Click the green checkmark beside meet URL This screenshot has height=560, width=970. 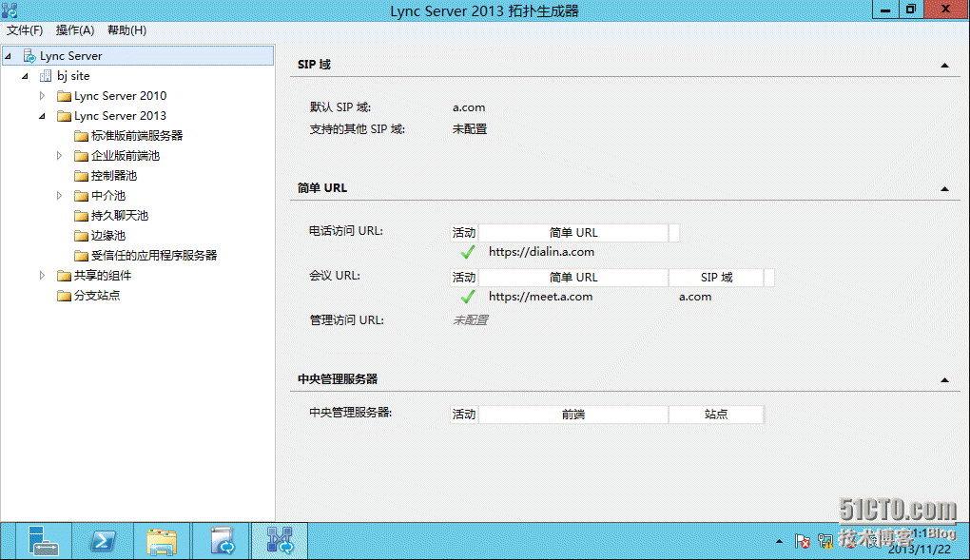(x=468, y=297)
